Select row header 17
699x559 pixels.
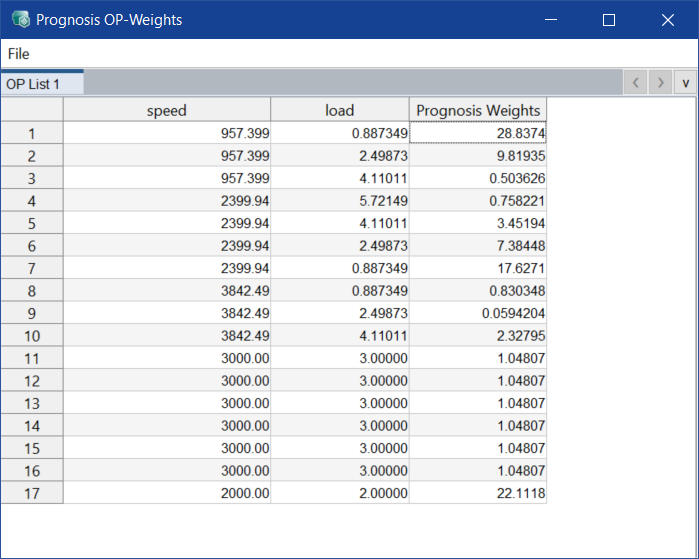point(32,493)
